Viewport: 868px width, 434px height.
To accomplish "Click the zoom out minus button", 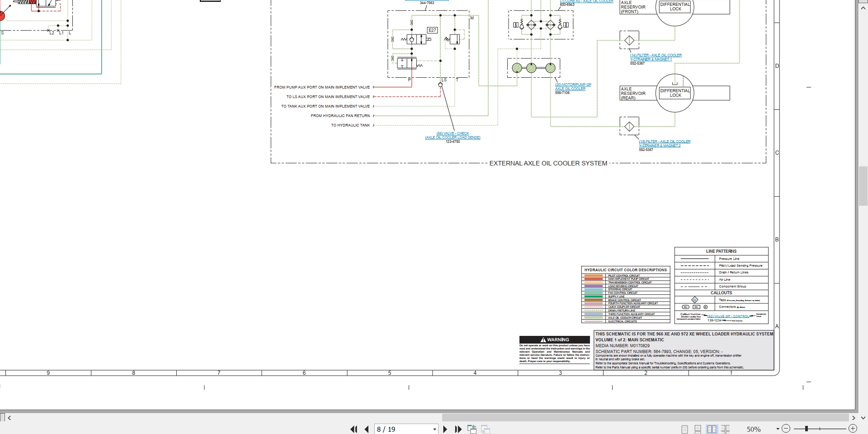I will click(786, 429).
